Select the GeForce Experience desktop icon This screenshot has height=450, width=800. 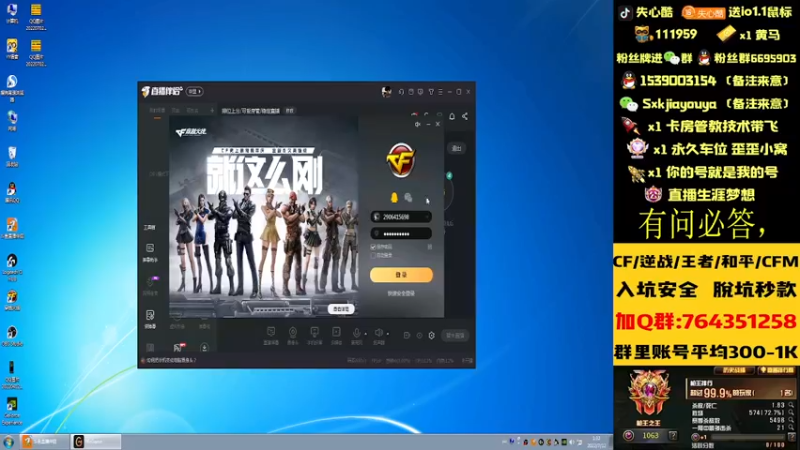tap(12, 411)
